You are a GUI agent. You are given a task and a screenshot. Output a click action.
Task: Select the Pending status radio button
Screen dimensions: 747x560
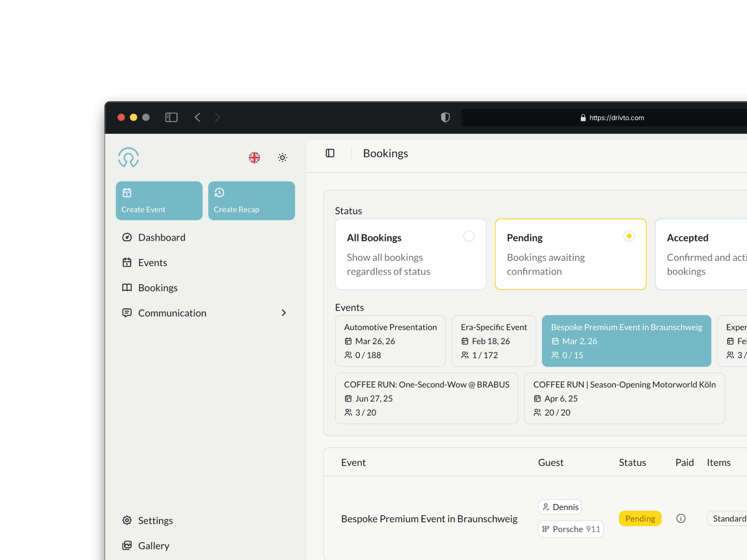point(629,236)
